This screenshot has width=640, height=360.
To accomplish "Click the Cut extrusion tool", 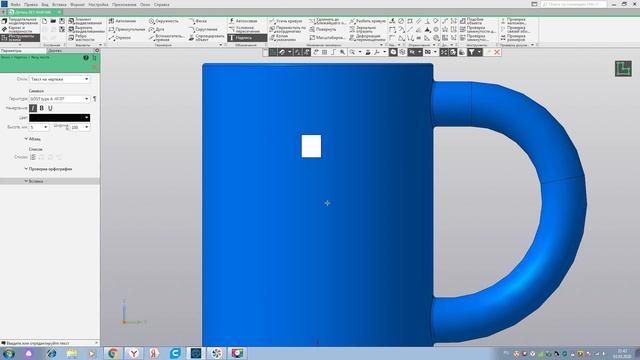I will point(86,29).
